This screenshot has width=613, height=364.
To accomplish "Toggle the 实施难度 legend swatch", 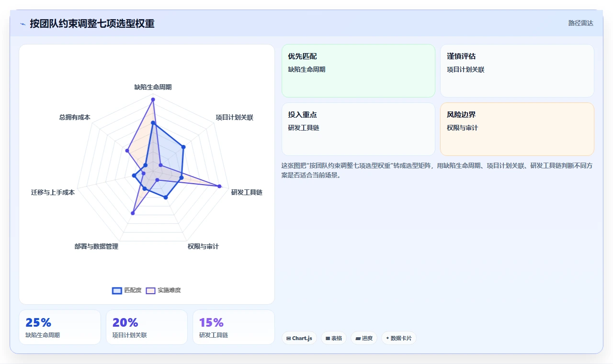I will coord(150,290).
